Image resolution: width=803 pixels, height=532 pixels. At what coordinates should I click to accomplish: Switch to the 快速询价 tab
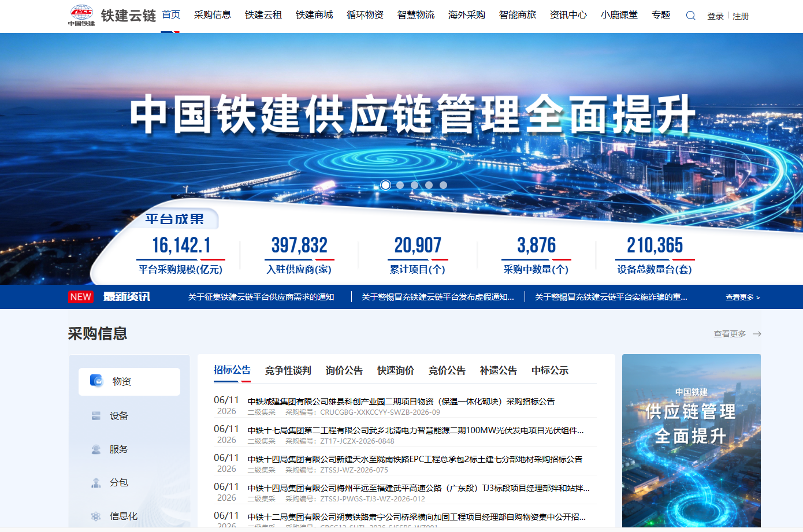(396, 370)
